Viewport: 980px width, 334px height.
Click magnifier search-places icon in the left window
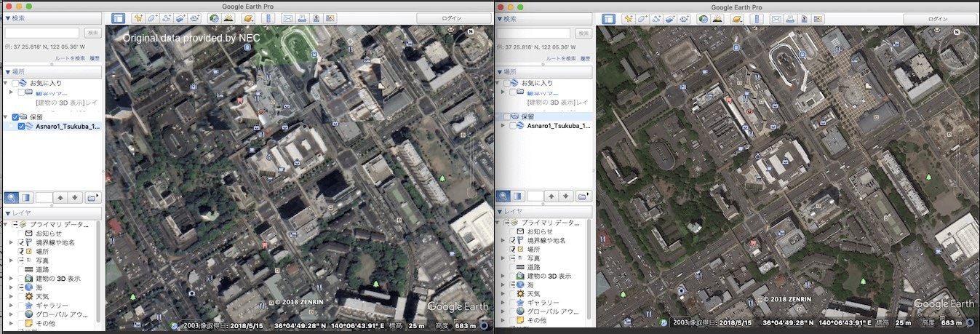[x=12, y=197]
